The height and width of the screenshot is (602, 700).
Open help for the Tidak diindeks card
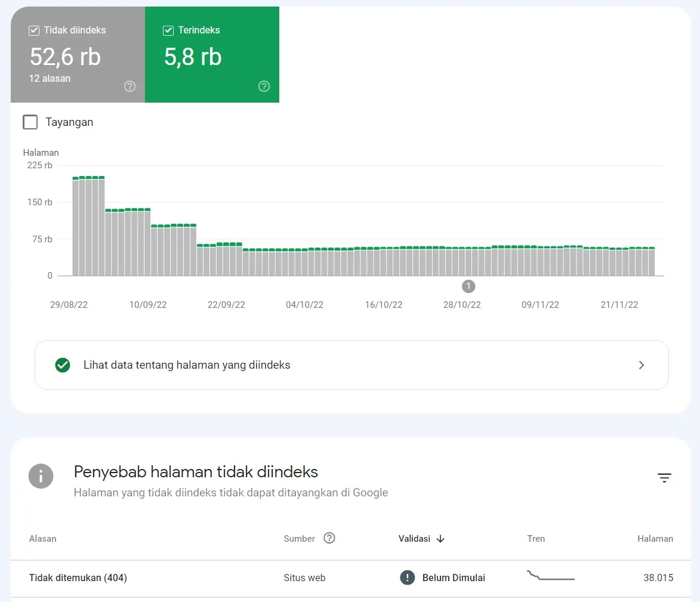(x=129, y=86)
